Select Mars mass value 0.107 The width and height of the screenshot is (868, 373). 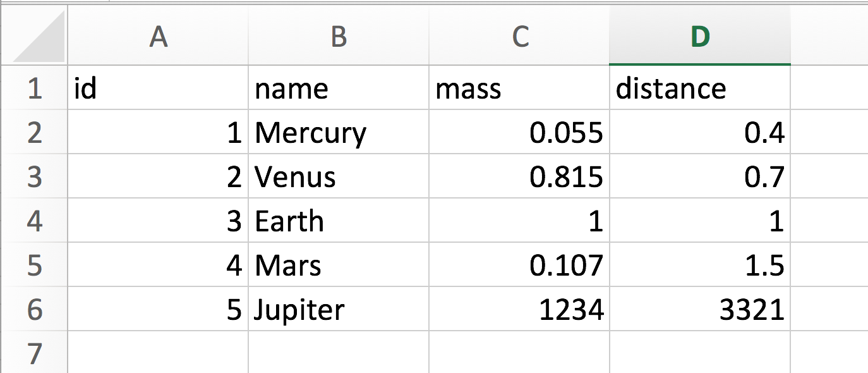pyautogui.click(x=519, y=265)
